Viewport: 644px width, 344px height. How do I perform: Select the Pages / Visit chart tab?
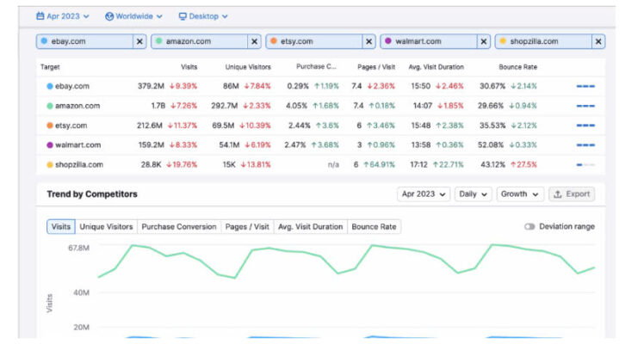coord(247,227)
